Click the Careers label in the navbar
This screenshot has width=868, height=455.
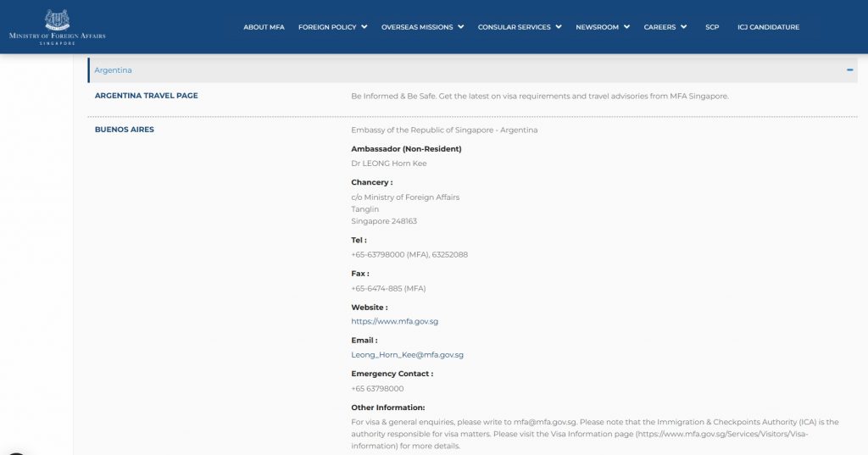659,27
